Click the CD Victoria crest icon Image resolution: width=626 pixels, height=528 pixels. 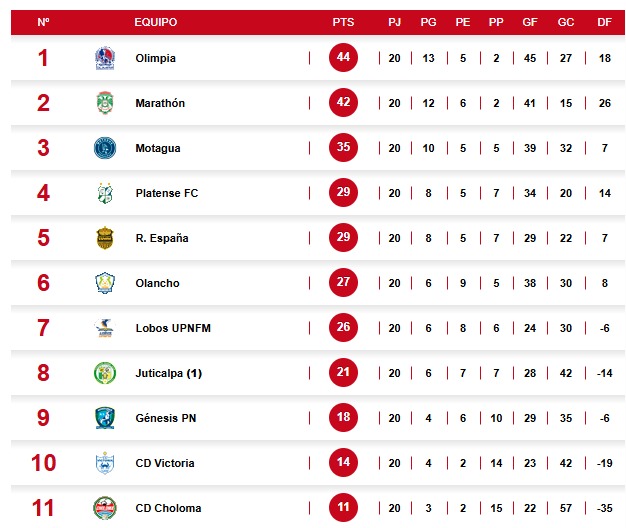tap(105, 463)
